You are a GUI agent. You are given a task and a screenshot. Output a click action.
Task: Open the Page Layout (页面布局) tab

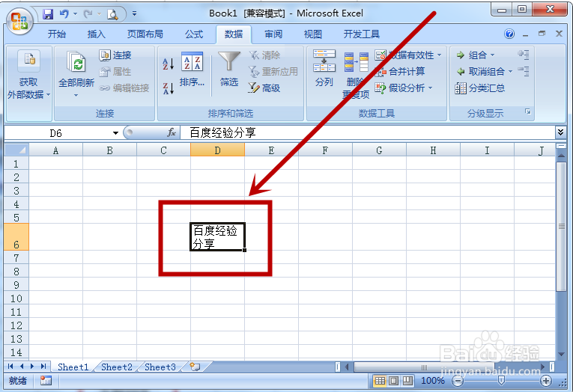point(145,34)
